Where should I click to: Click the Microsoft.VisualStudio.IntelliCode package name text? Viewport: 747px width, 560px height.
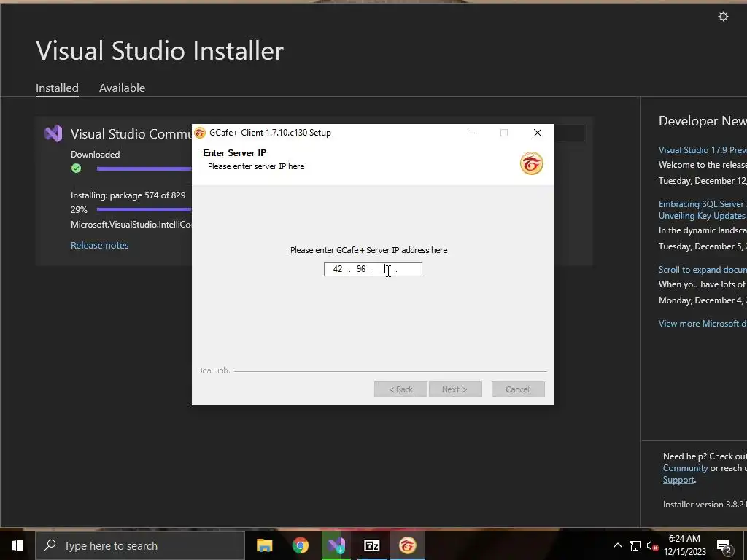click(131, 225)
